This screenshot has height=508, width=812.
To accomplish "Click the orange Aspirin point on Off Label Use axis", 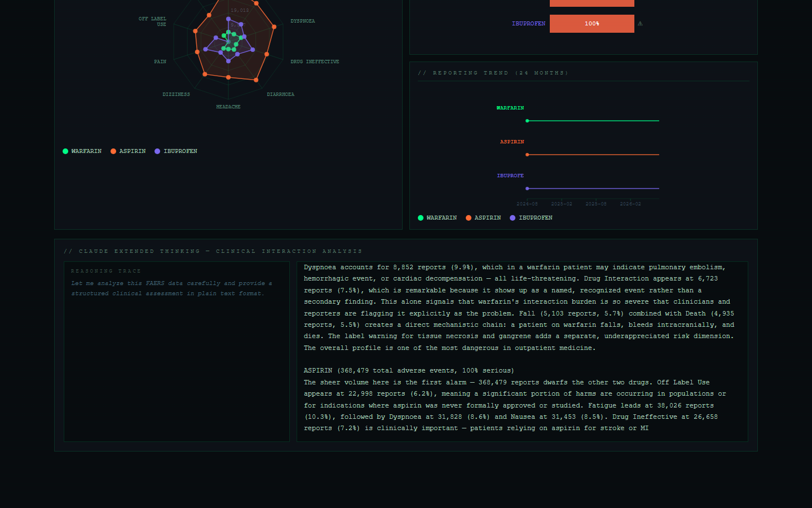I will coord(195,30).
